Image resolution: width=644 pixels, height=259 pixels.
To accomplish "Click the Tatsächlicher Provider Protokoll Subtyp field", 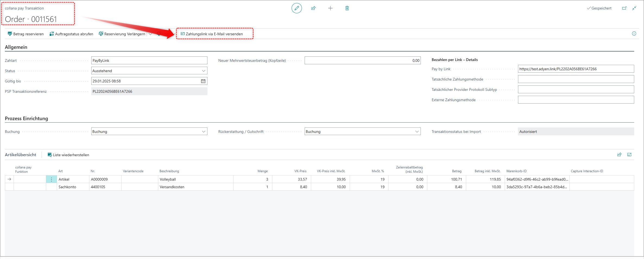I will pyautogui.click(x=576, y=89).
